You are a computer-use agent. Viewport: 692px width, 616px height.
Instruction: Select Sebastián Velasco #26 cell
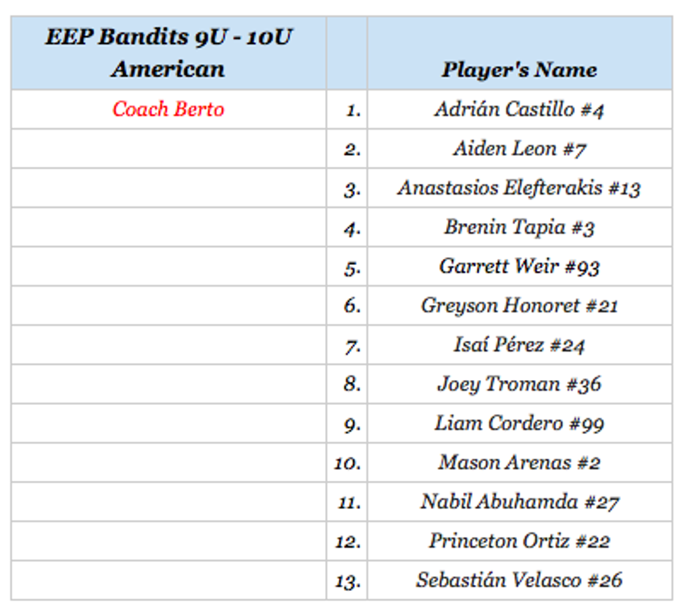(x=519, y=580)
